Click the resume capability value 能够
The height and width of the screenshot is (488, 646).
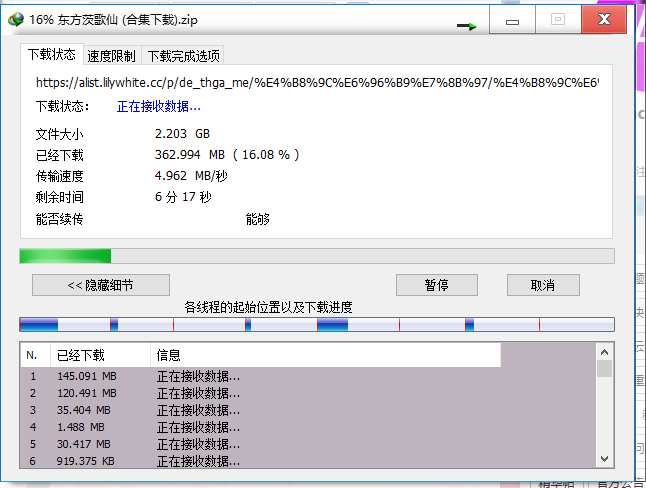tap(257, 219)
